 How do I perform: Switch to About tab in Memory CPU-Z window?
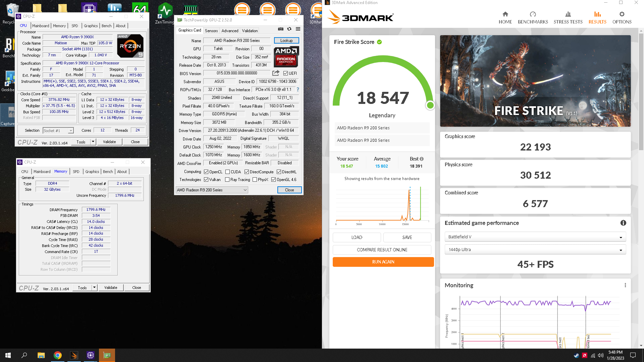click(x=122, y=172)
